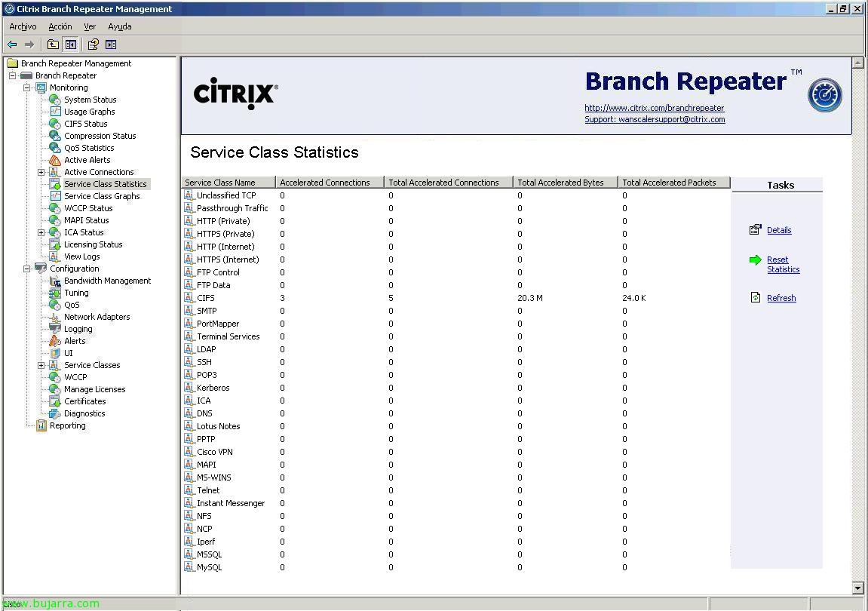Click the Forward arrow toolbar icon
Image resolution: width=868 pixels, height=611 pixels.
(29, 45)
